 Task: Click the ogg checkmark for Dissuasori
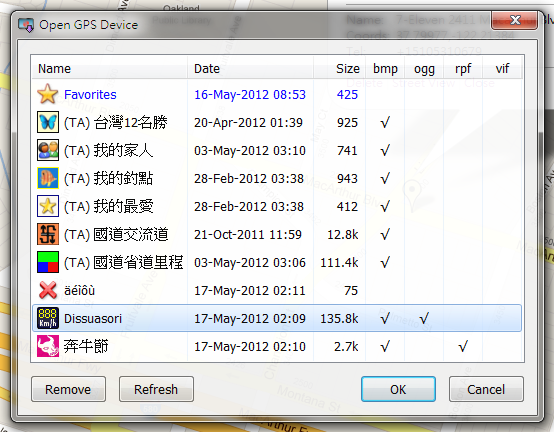[424, 318]
